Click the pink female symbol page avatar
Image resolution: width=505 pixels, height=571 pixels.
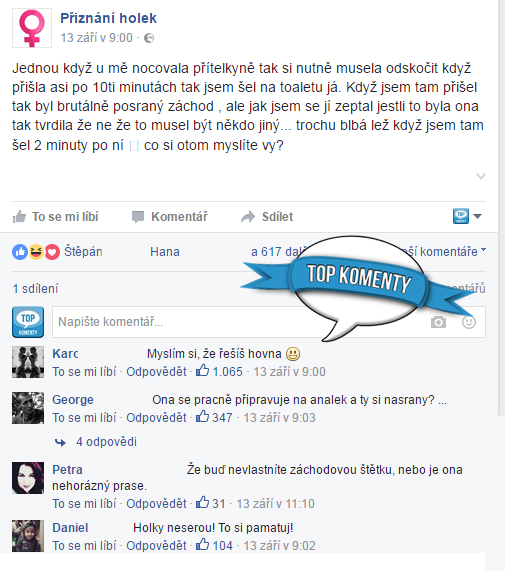tap(32, 28)
